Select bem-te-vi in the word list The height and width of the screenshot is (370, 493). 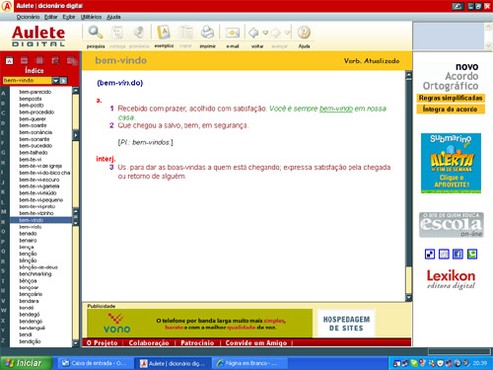point(30,159)
